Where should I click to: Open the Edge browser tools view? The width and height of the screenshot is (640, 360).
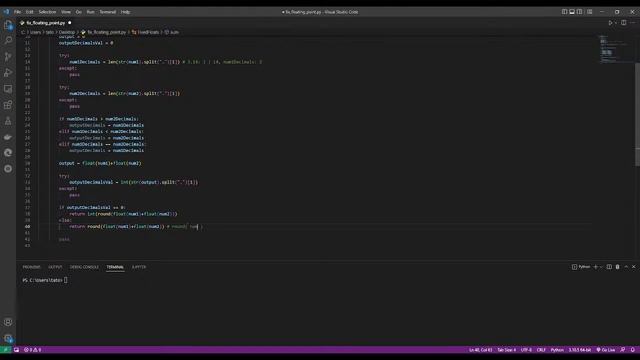(x=8, y=153)
